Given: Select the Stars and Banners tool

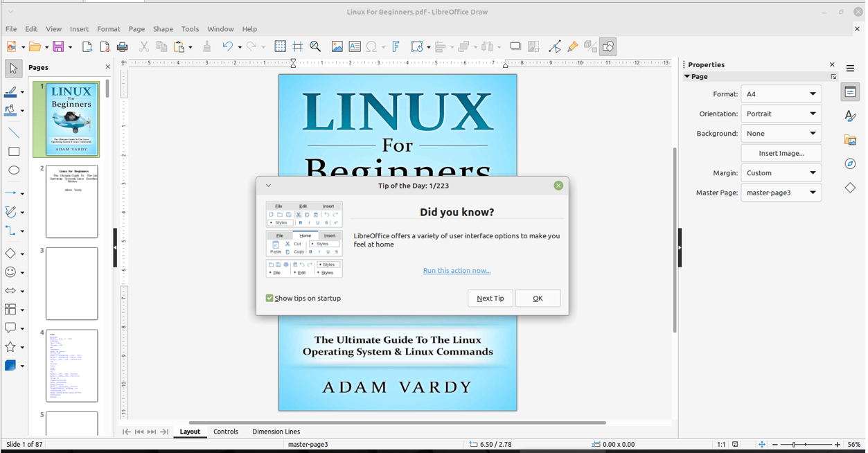Looking at the screenshot, I should [10, 347].
